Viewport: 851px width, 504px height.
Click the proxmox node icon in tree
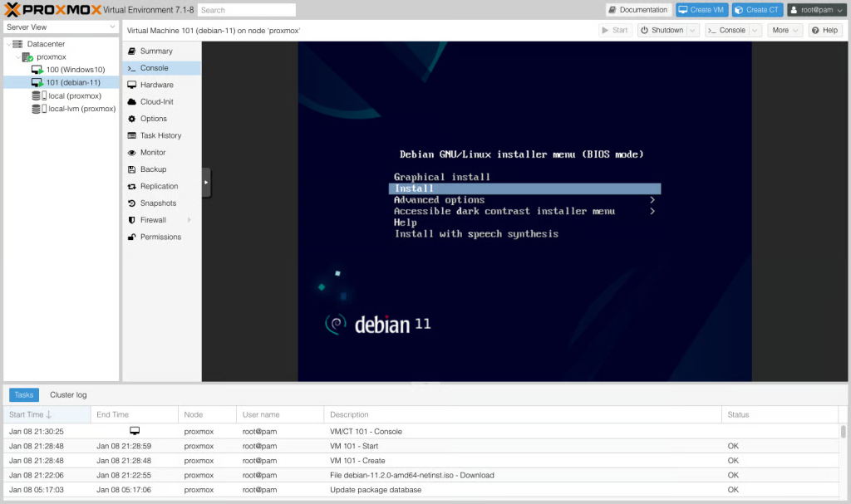[27, 57]
